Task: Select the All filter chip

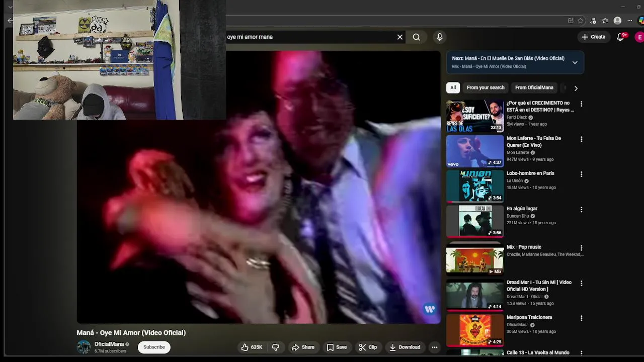Action: (453, 87)
